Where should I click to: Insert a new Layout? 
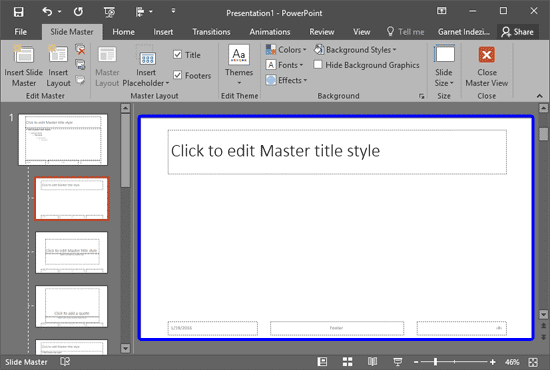pyautogui.click(x=58, y=66)
